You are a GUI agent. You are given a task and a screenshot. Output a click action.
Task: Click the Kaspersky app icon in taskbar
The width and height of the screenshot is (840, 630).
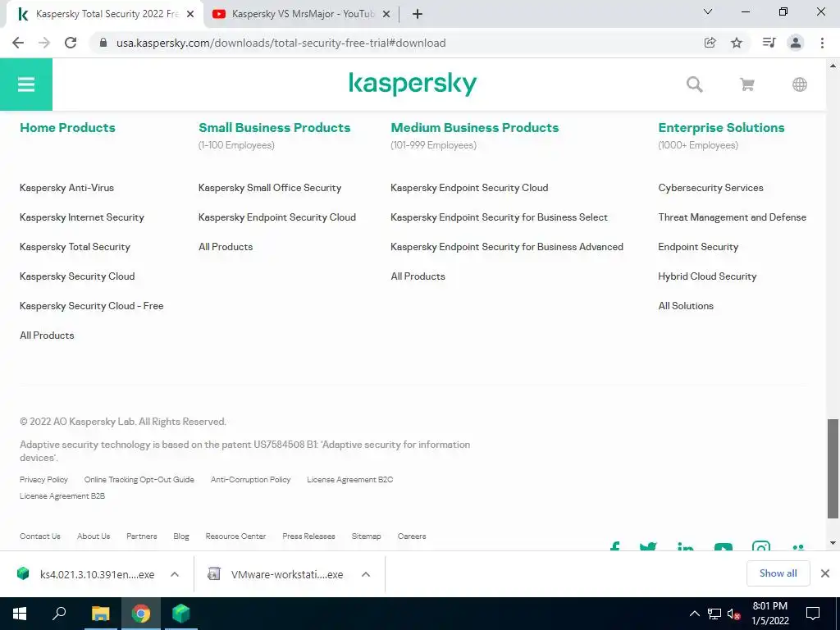(181, 614)
